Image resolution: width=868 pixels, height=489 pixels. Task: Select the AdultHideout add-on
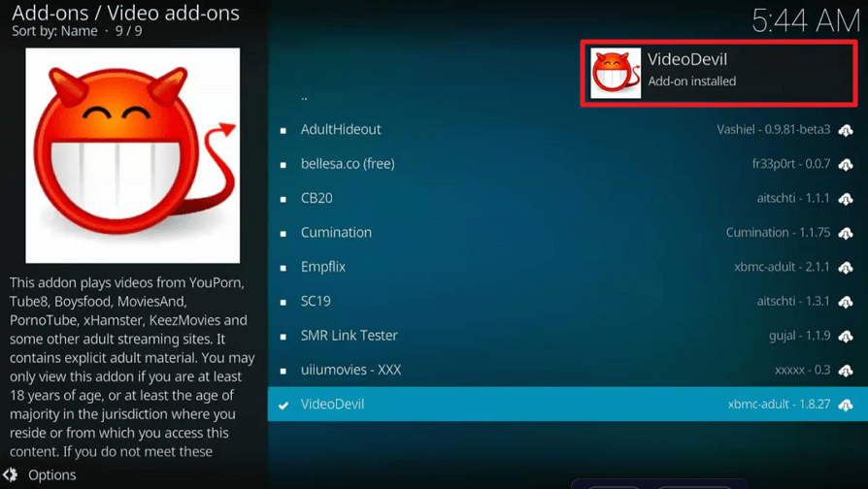tap(568, 129)
